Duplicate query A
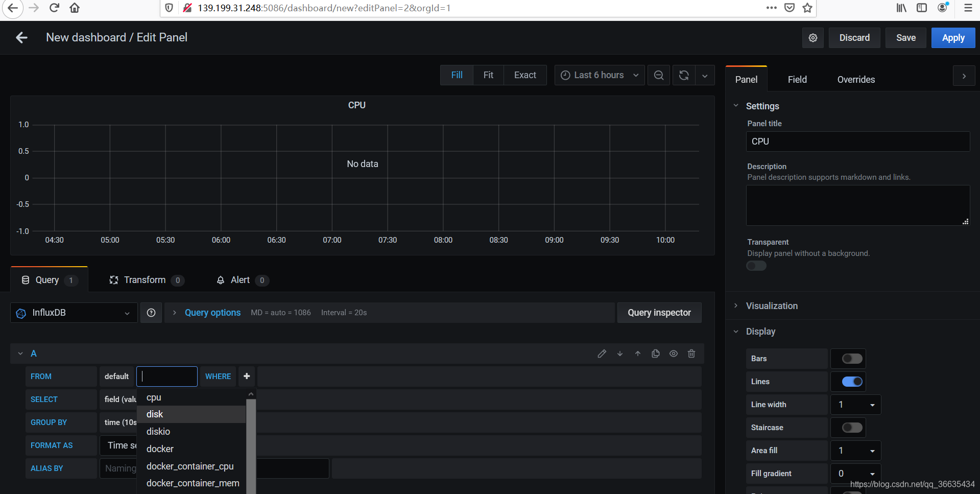 click(x=656, y=354)
